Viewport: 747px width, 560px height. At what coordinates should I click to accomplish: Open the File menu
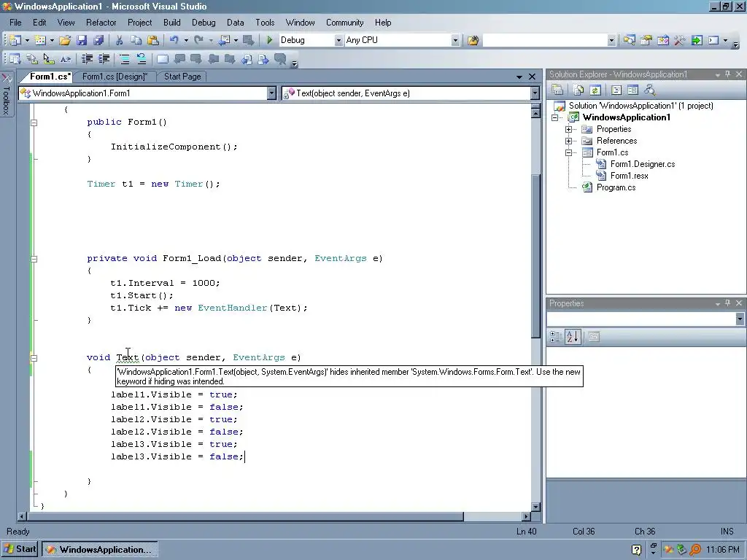[15, 23]
